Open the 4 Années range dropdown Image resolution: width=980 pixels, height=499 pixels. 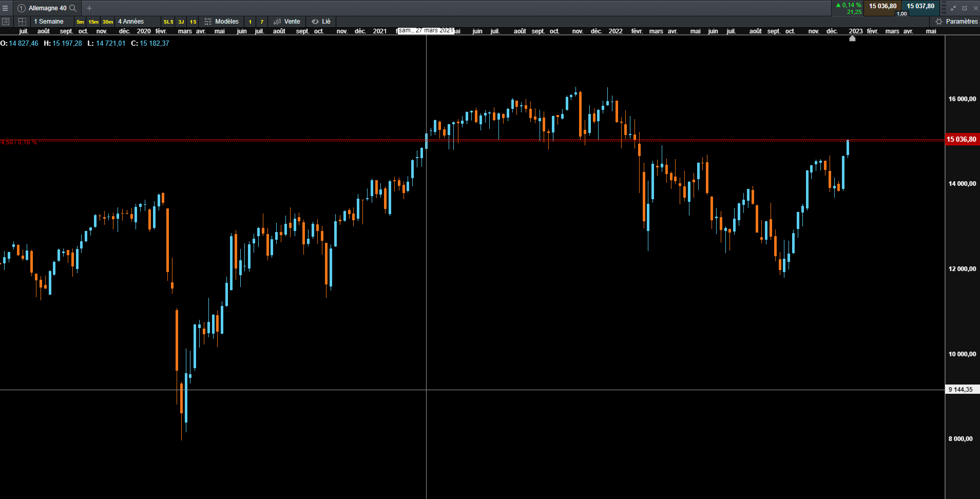(x=131, y=22)
